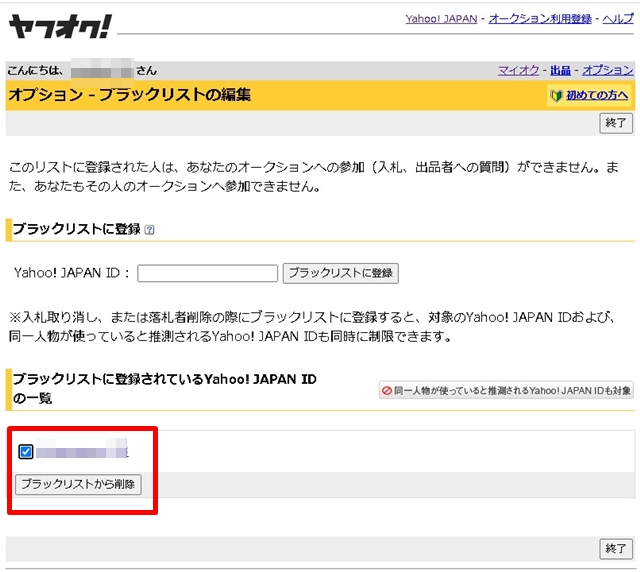Open the help icon beside ブラックリストに登録

click(x=149, y=230)
